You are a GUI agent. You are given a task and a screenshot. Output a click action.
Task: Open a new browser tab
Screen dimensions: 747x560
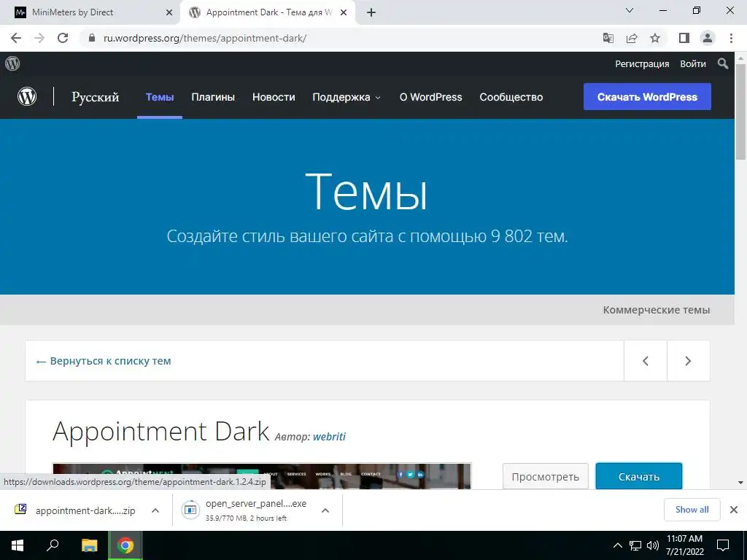pyautogui.click(x=371, y=13)
